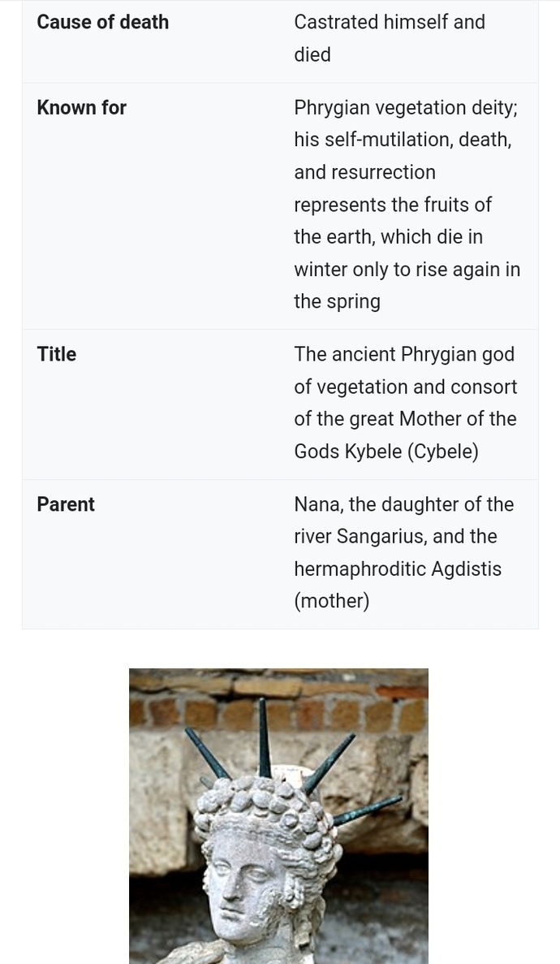Click the statue head image
This screenshot has height=964, width=560.
[278, 816]
